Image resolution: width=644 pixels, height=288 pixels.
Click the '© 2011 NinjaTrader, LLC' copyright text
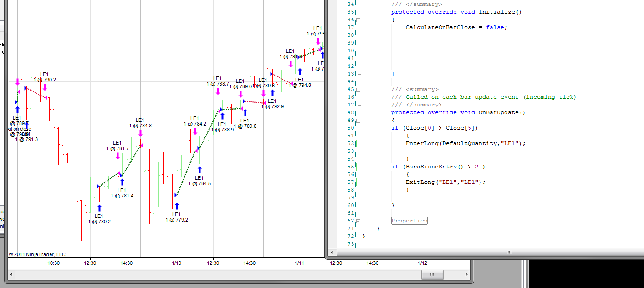[37, 254]
